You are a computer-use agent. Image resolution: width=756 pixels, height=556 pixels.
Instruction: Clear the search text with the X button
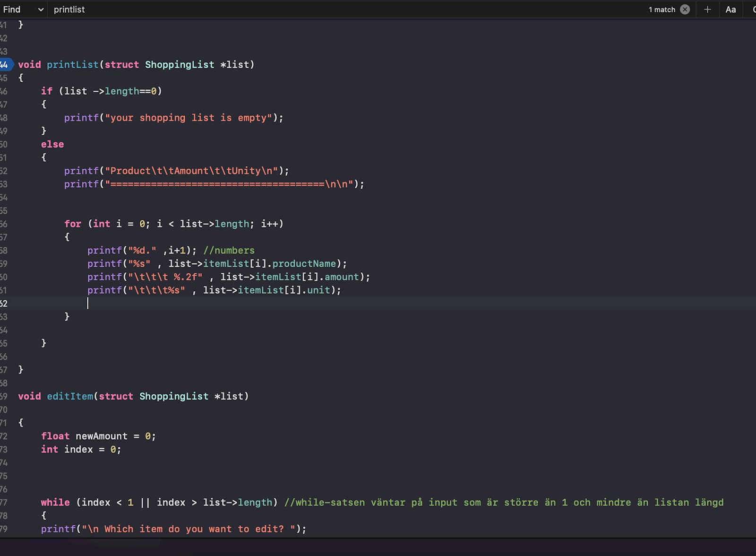pyautogui.click(x=685, y=9)
